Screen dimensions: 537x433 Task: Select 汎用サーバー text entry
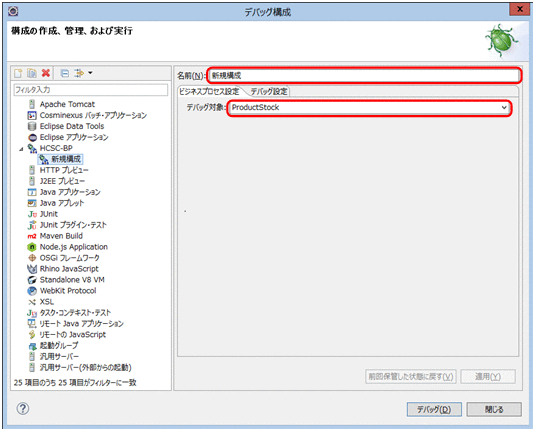pos(59,357)
